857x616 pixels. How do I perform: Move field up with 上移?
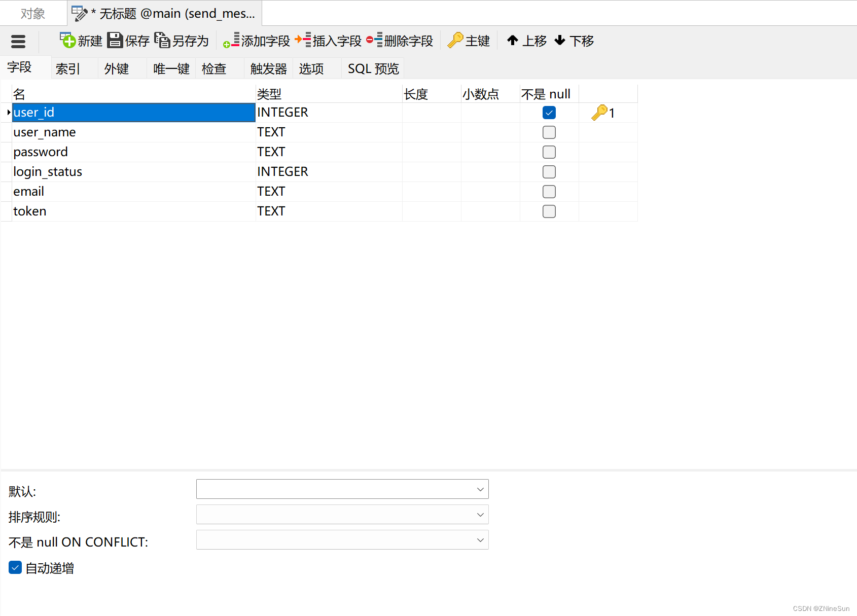pyautogui.click(x=527, y=41)
